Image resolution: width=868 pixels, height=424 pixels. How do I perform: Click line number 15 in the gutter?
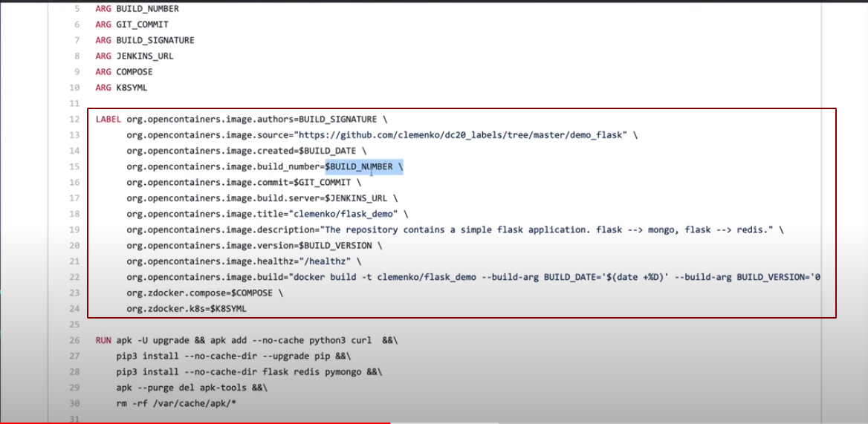click(x=75, y=166)
